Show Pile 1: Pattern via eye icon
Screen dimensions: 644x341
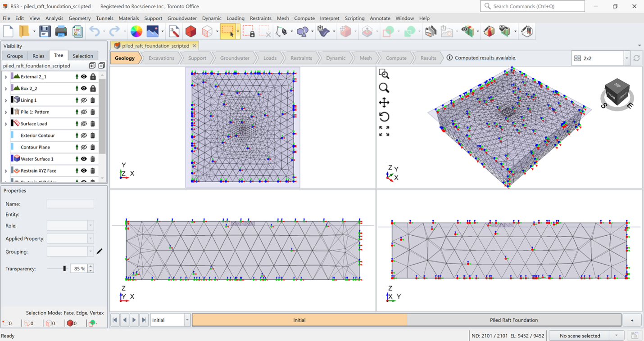(84, 112)
